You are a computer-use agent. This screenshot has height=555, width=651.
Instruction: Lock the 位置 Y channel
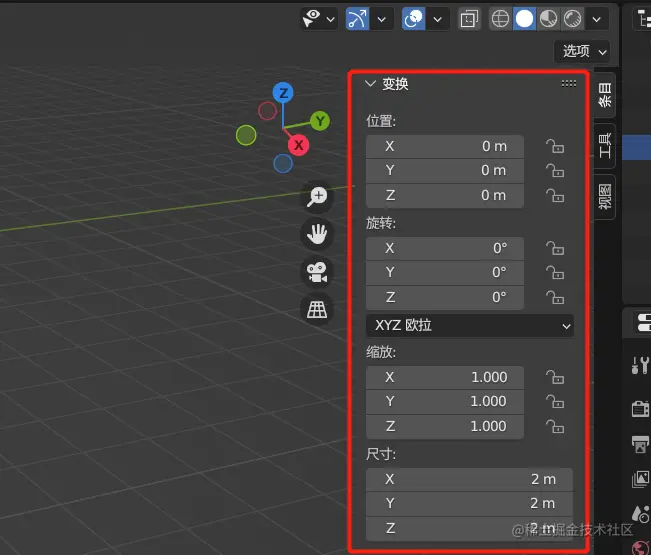[x=555, y=171]
